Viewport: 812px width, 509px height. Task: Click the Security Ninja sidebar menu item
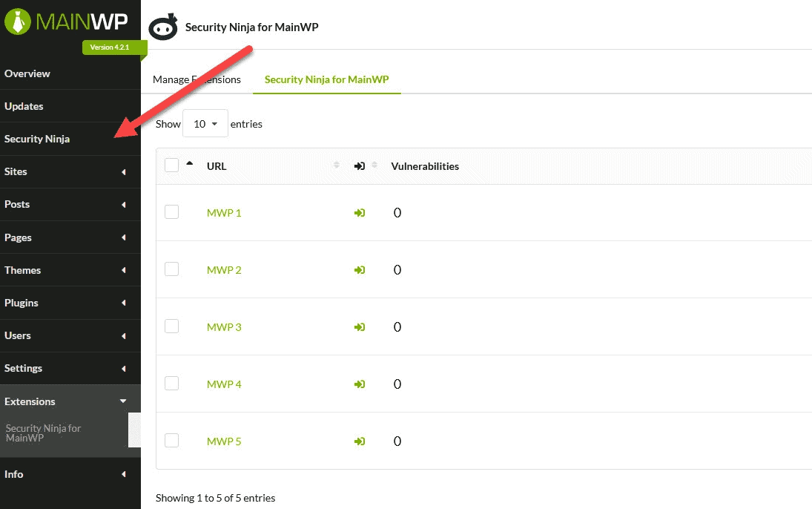(37, 139)
